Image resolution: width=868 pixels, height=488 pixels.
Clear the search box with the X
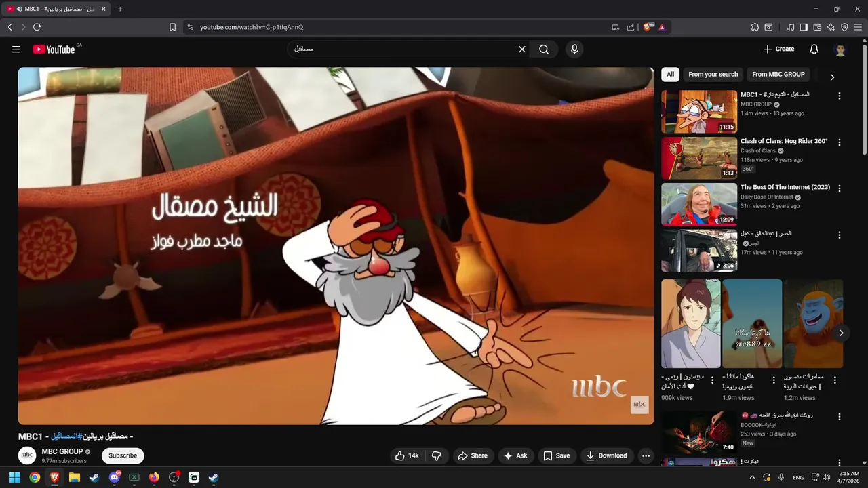522,49
